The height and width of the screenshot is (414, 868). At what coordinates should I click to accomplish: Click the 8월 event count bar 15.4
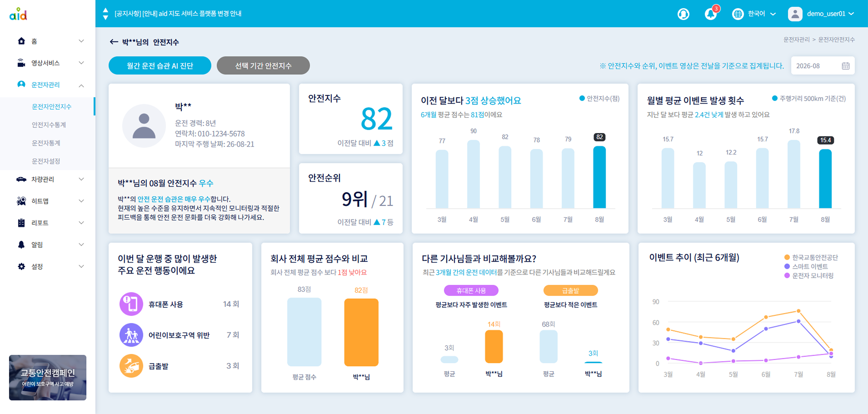[825, 179]
